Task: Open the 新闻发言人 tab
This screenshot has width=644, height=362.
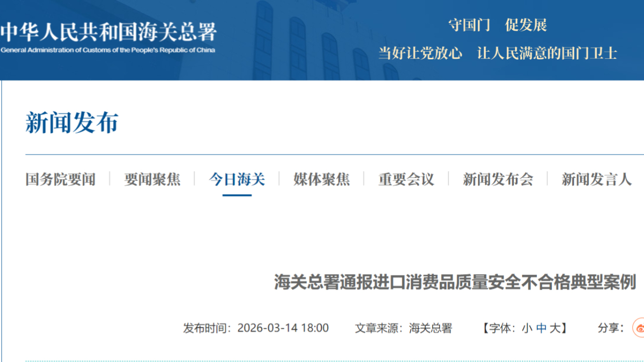Action: tap(596, 179)
